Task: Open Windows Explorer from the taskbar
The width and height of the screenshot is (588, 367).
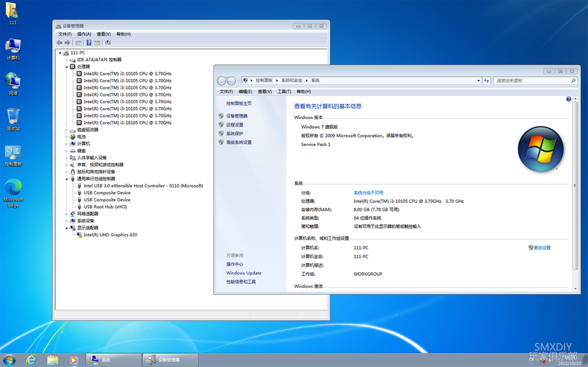Action: click(x=53, y=360)
